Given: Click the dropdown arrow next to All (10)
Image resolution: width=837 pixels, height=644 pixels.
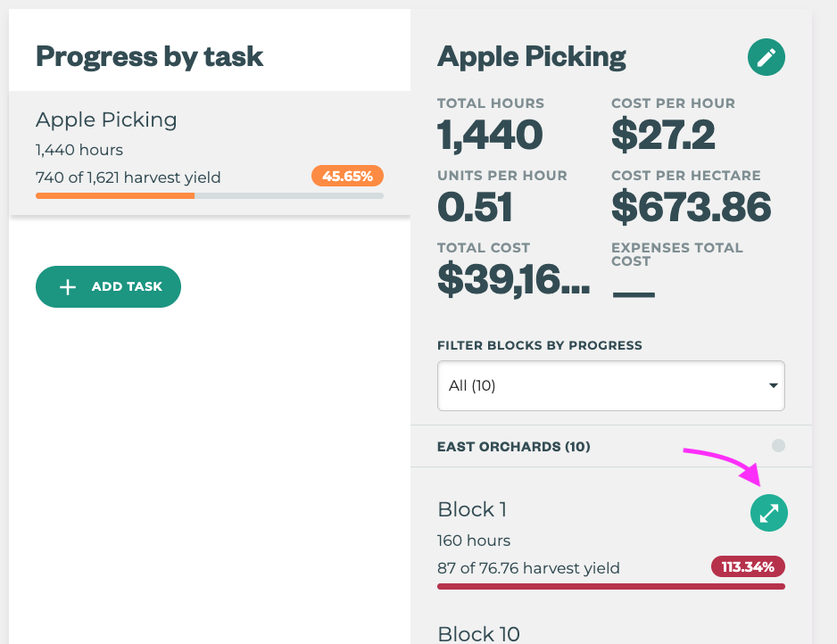Looking at the screenshot, I should point(772,385).
